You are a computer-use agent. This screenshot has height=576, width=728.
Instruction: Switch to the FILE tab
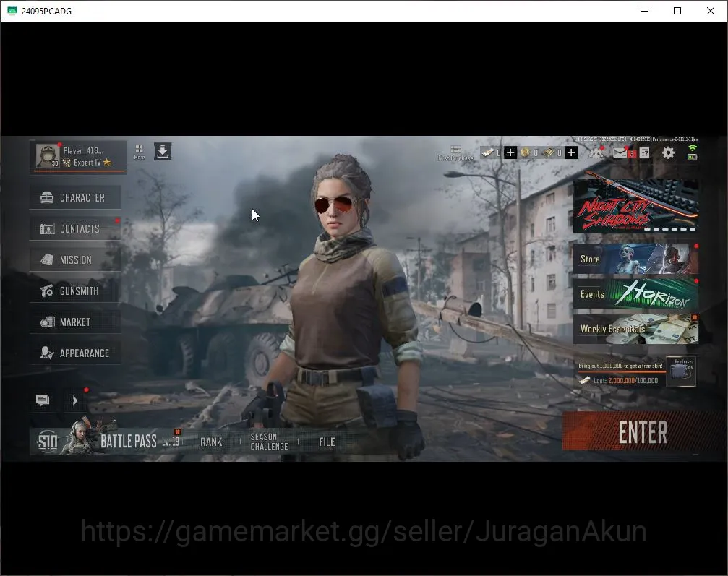click(x=327, y=442)
